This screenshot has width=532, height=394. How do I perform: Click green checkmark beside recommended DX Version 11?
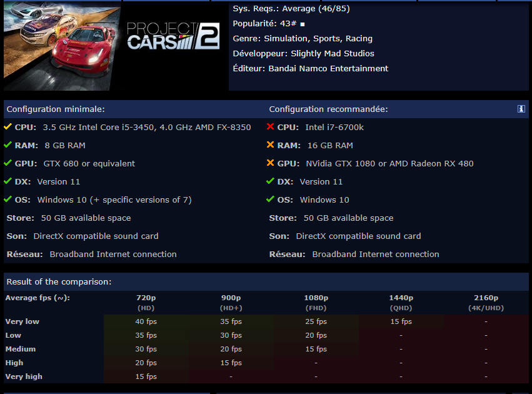(x=271, y=181)
